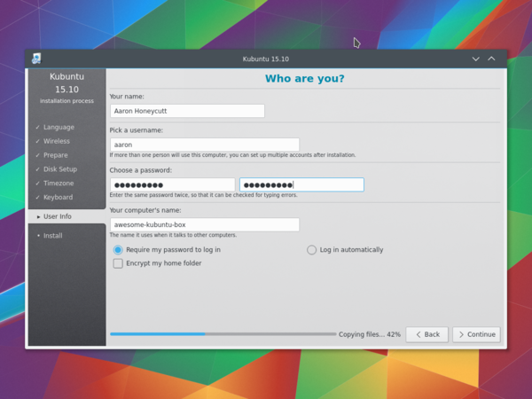Enable 'Encrypt my home folder' checkbox
The height and width of the screenshot is (399, 532).
(157, 263)
